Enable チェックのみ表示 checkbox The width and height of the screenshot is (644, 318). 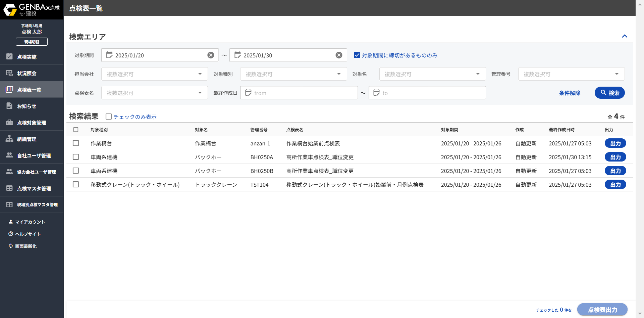tap(109, 117)
